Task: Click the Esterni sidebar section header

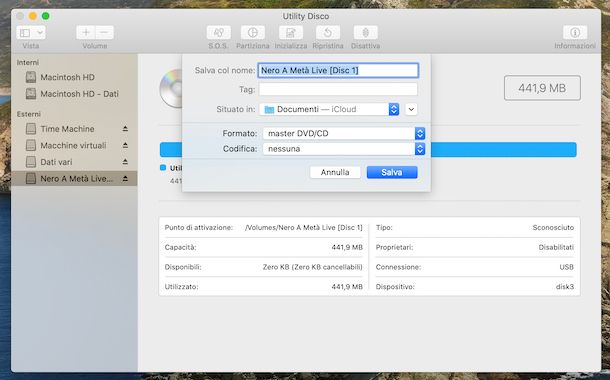Action: [28, 114]
